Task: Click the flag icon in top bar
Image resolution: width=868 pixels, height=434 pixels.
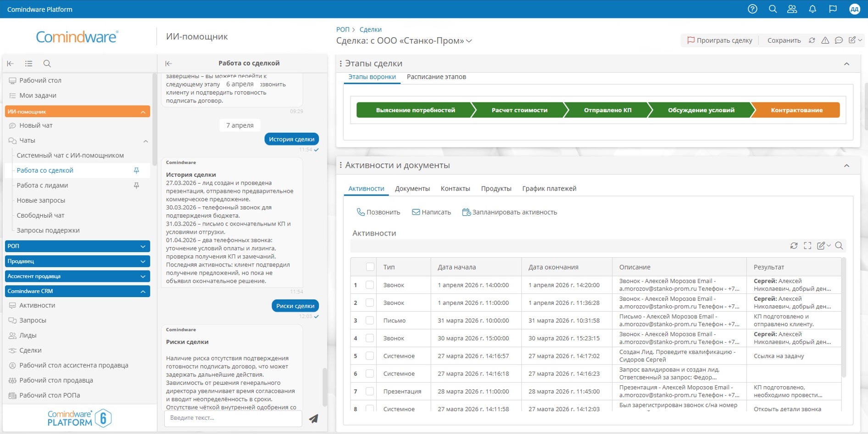Action: click(x=833, y=9)
